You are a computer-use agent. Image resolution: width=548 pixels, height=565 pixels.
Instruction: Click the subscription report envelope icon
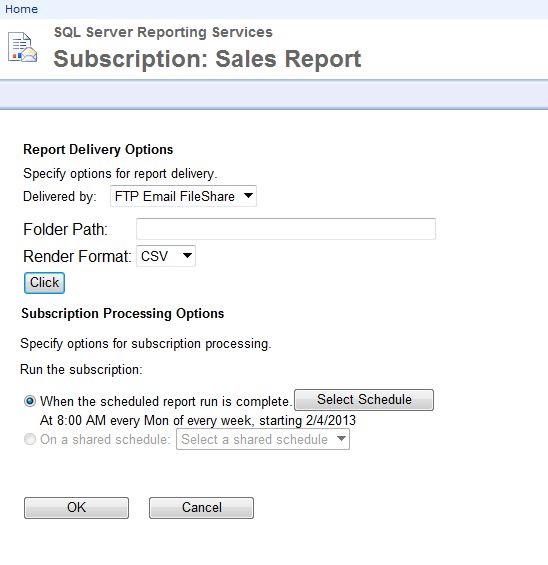22,47
